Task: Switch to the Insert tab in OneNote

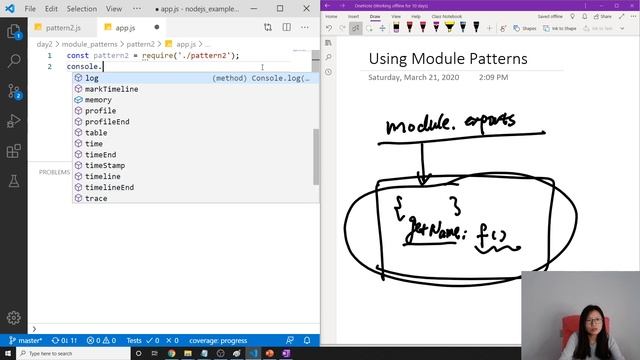Action: coord(353,16)
